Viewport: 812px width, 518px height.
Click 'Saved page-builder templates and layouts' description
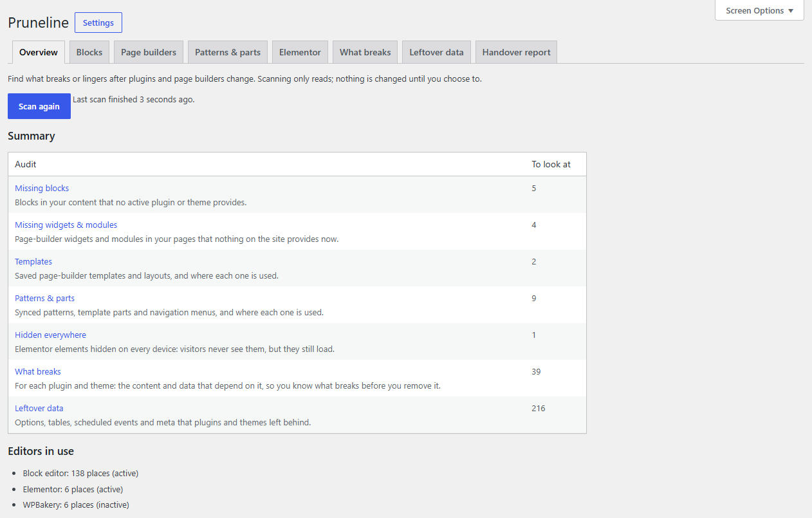(147, 275)
